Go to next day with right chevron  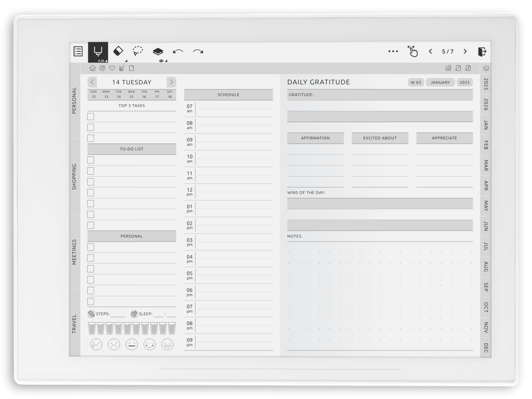[171, 82]
